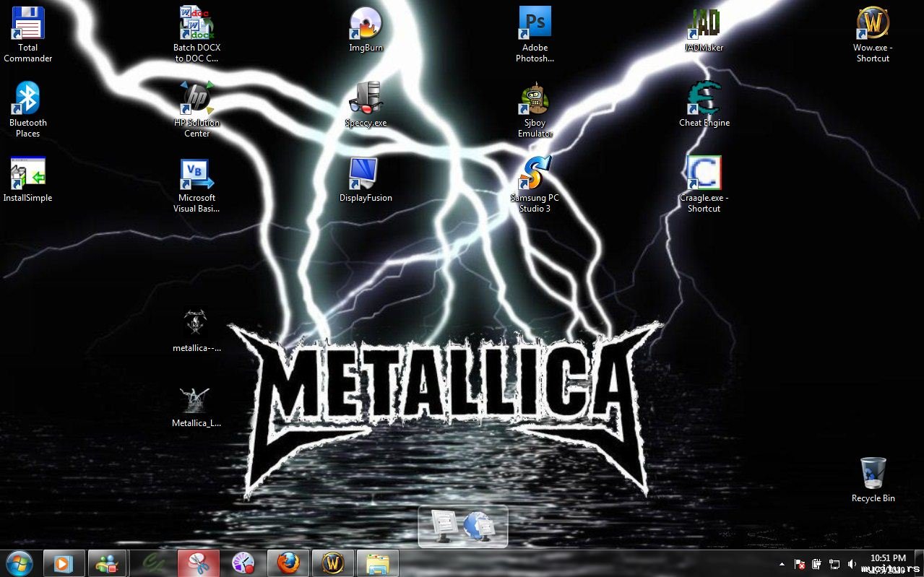Select the metallica-- image file on the desktop
Image resolution: width=924 pixels, height=577 pixels.
[x=196, y=330]
